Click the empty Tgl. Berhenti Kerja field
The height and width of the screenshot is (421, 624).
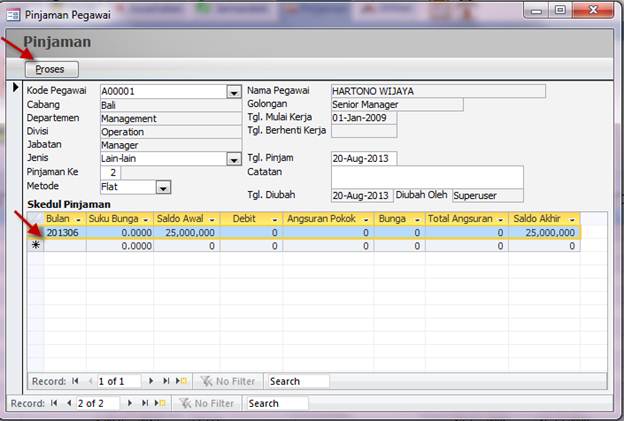tap(364, 131)
